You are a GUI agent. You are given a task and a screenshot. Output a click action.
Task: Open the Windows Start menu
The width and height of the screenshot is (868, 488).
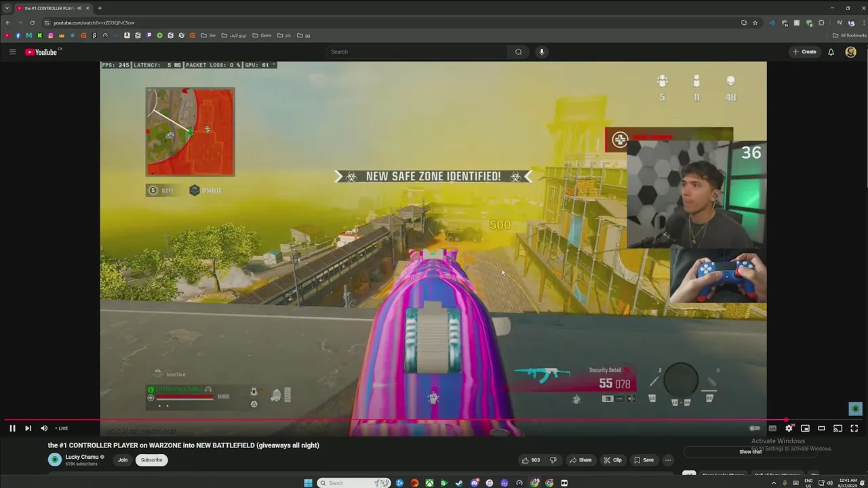pyautogui.click(x=308, y=483)
